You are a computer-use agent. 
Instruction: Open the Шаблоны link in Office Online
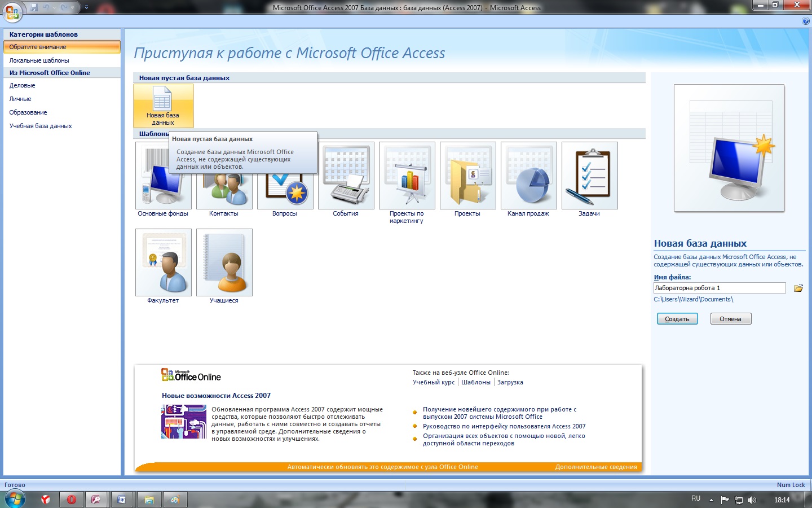pos(476,382)
